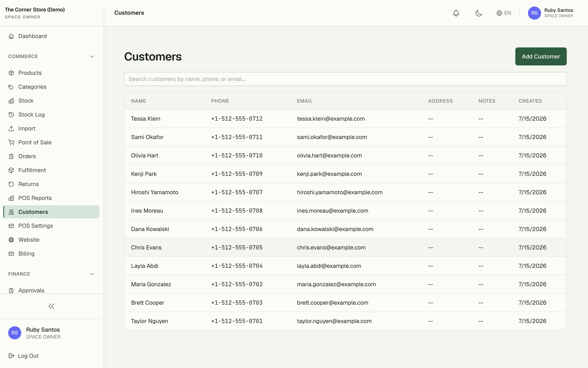Open the Tessa Klein row

pos(345,119)
